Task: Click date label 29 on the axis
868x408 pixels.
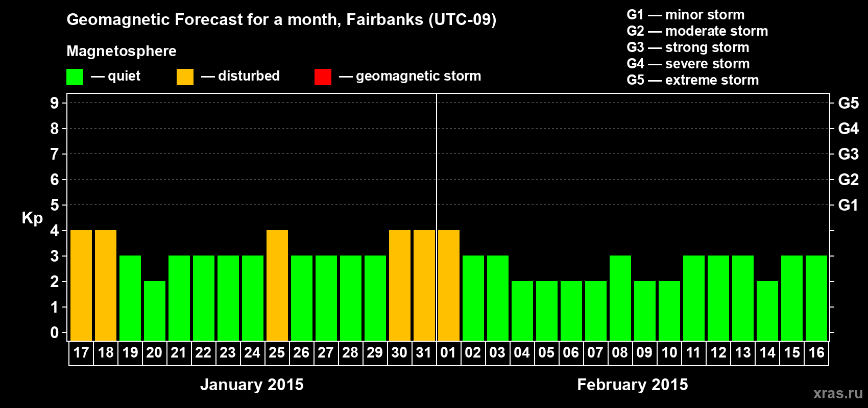Action: [375, 353]
